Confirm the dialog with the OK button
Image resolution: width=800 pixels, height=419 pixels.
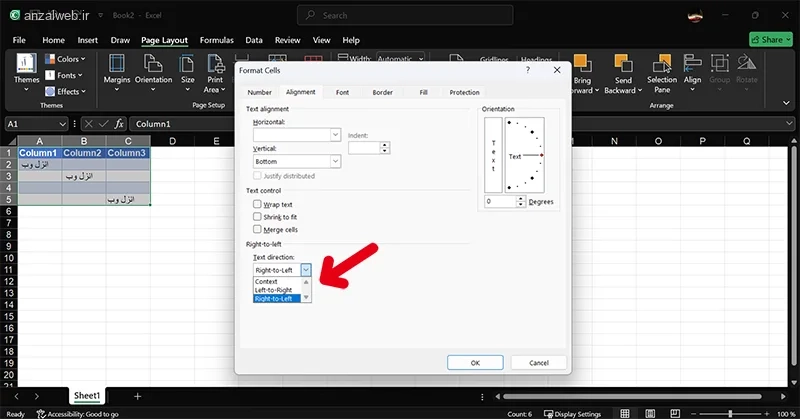coord(475,363)
